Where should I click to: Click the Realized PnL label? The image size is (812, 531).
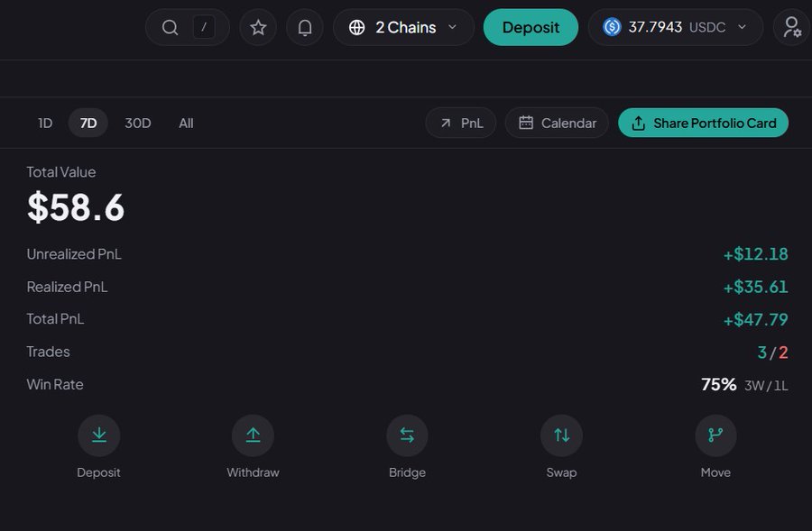pos(68,287)
